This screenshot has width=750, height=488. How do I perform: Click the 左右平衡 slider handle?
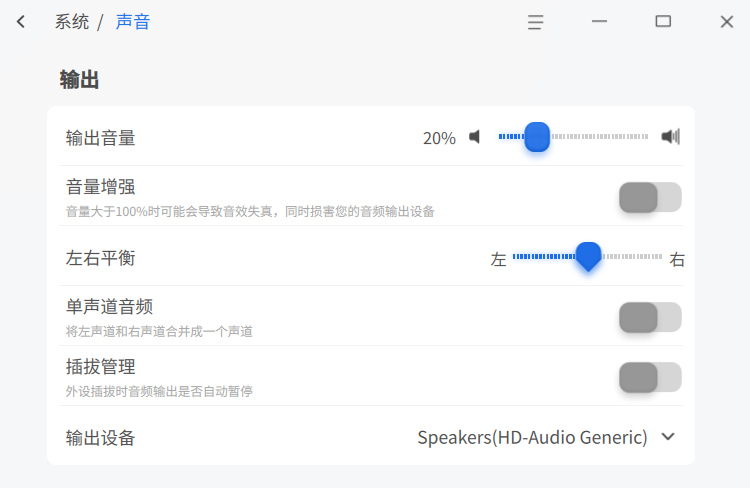pyautogui.click(x=588, y=256)
